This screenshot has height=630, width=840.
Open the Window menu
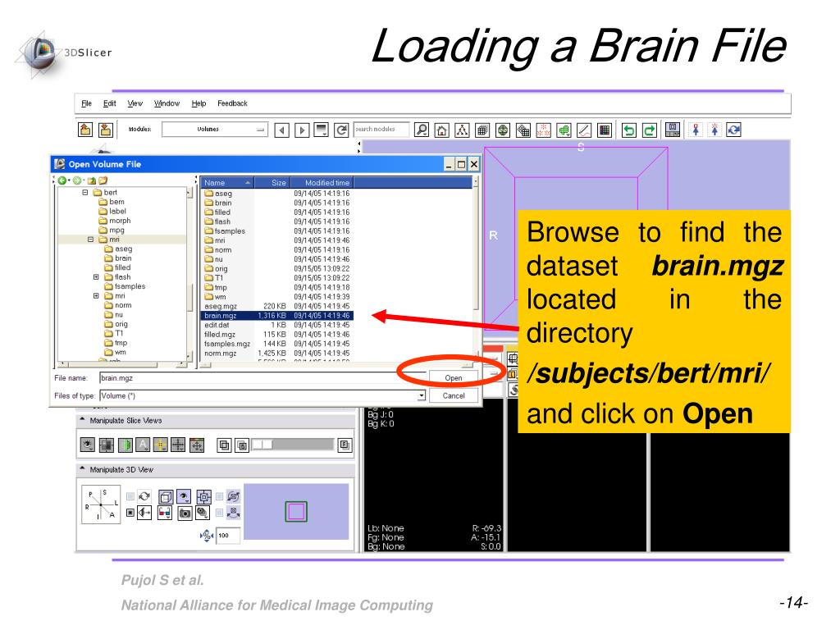point(167,103)
